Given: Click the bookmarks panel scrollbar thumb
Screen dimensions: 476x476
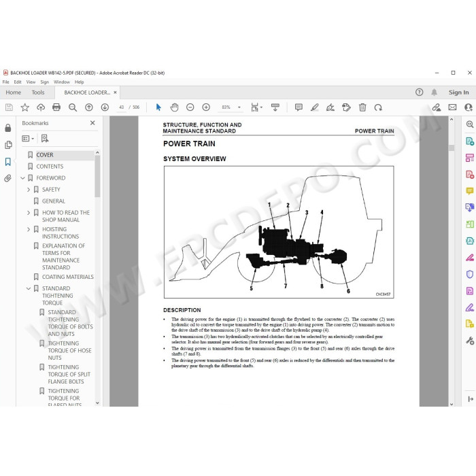Looking at the screenshot, I should tap(97, 176).
